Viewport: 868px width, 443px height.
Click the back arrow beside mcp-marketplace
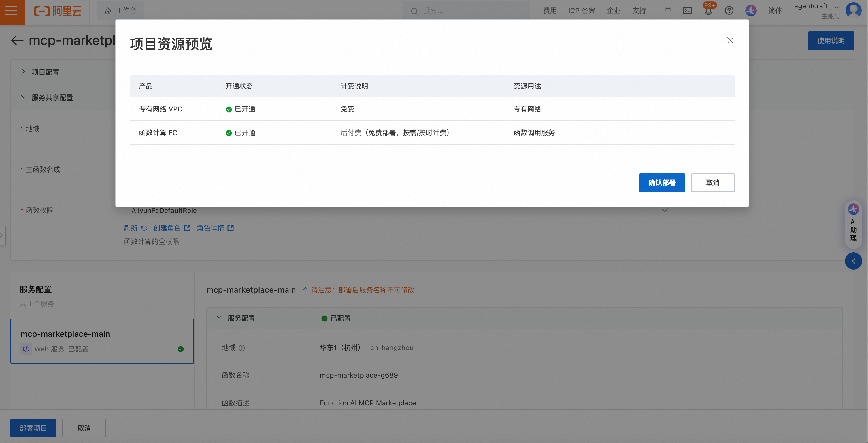click(17, 40)
